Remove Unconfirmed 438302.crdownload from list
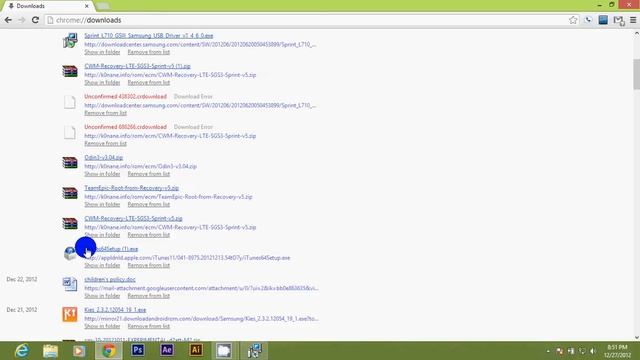The width and height of the screenshot is (640, 360). (x=106, y=113)
